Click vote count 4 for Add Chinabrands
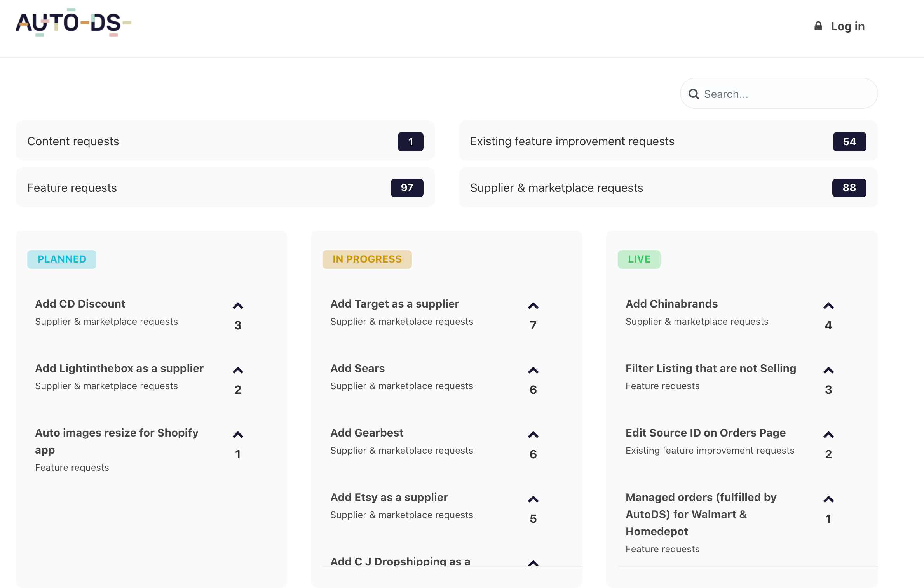This screenshot has width=924, height=588. tap(828, 325)
